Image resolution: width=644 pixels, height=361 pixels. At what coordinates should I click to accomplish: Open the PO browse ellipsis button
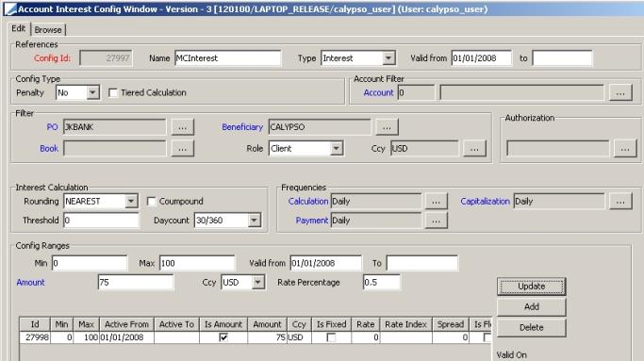(182, 127)
